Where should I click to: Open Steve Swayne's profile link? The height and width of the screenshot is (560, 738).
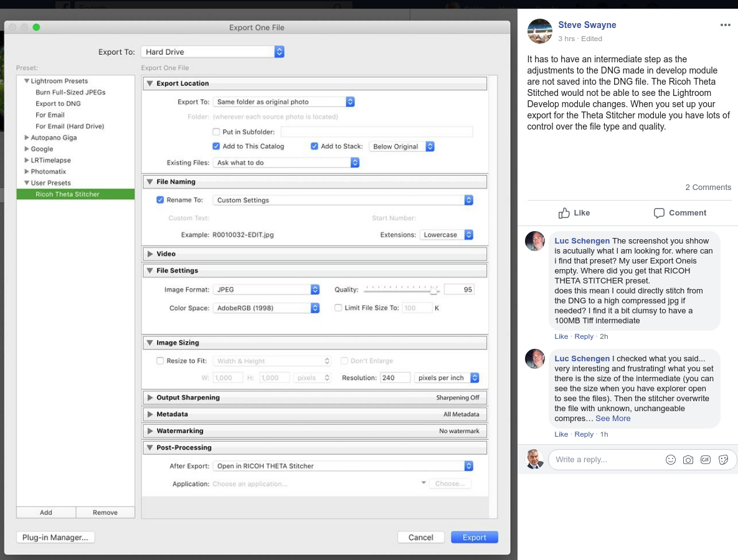pos(587,25)
